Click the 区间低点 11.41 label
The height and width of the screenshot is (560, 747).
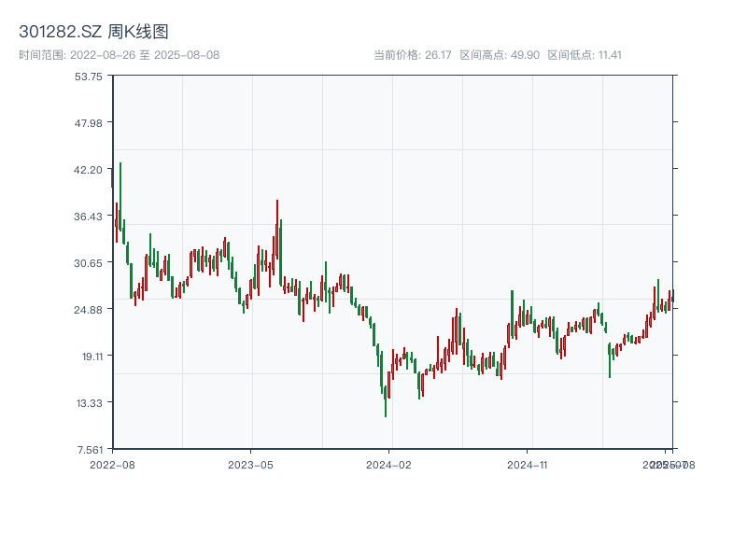(585, 55)
